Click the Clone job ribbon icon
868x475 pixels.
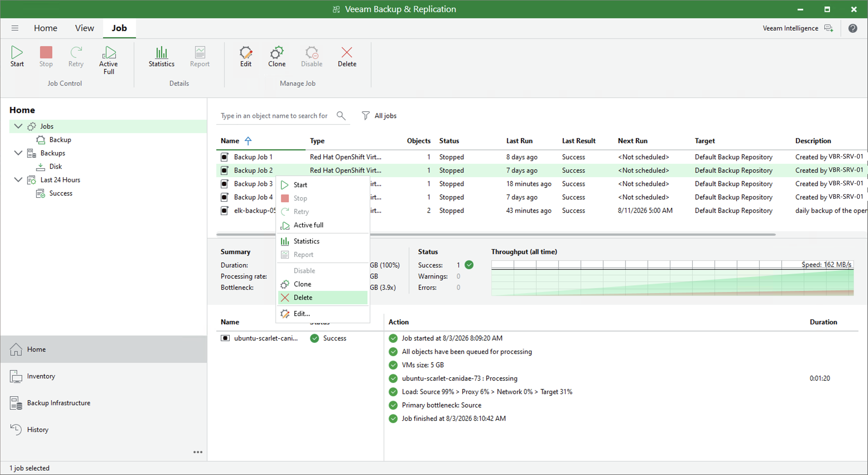(x=277, y=52)
